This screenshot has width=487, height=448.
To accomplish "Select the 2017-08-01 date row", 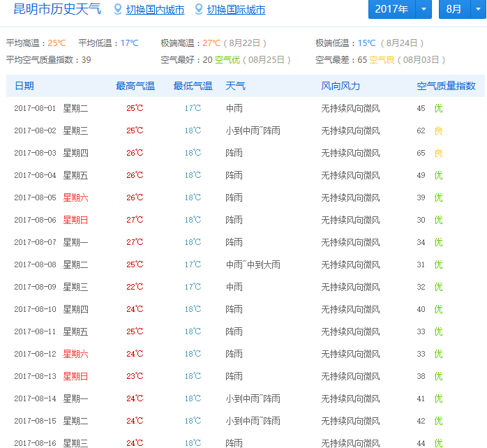I will click(35, 108).
